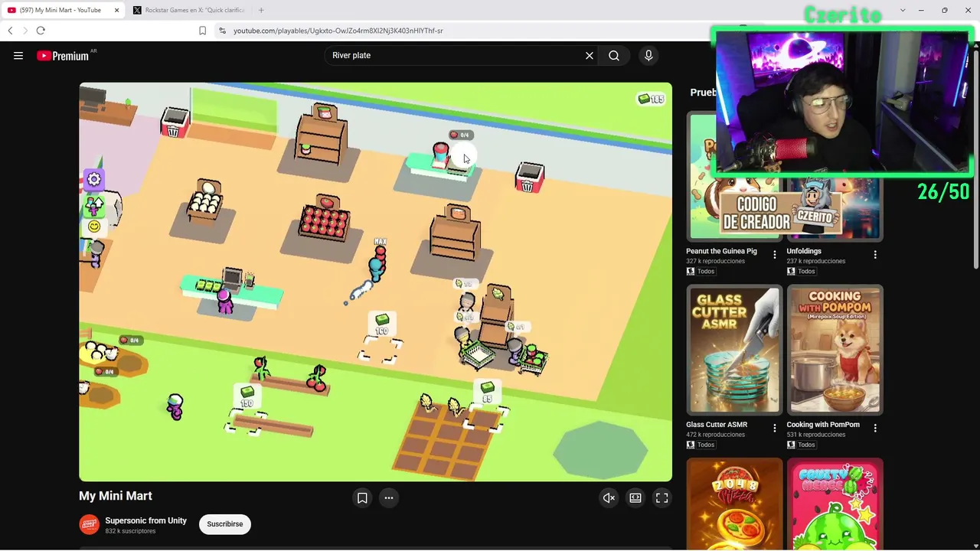Restore down the browser window
This screenshot has height=551, width=980.
tap(944, 10)
